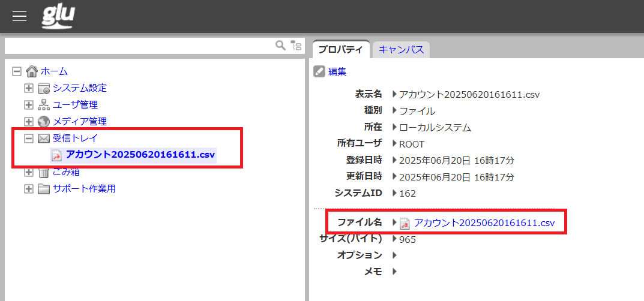Expand the サポート作業用 folder node
Viewport: 644px width, 301px height.
coord(28,189)
